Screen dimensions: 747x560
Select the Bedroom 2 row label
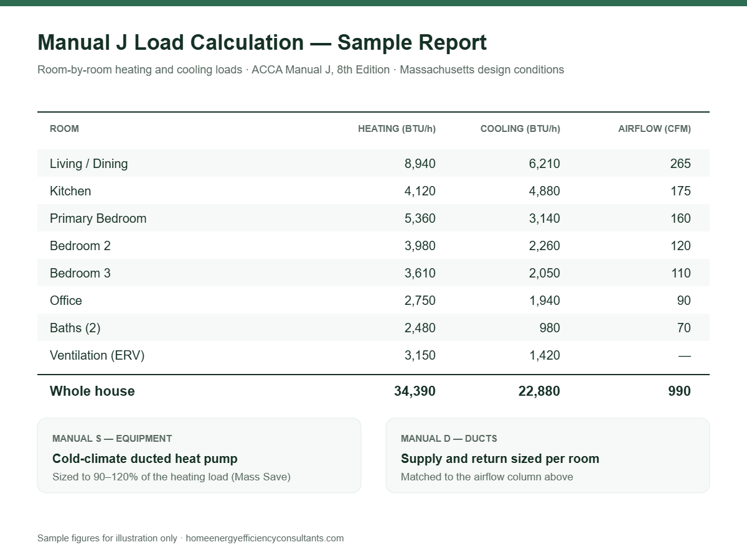click(80, 246)
